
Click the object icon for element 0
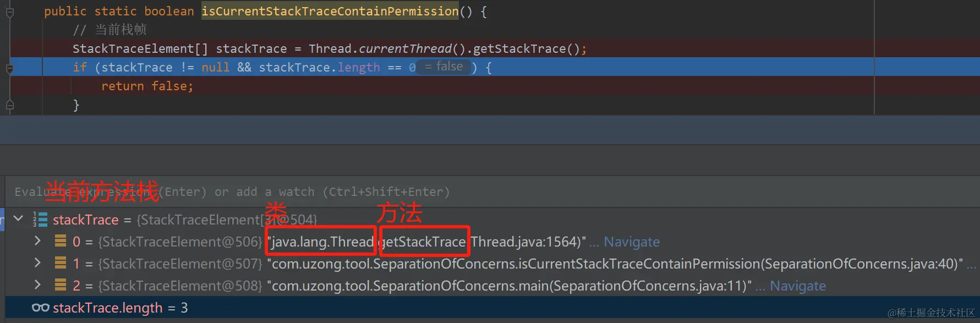[x=61, y=241]
